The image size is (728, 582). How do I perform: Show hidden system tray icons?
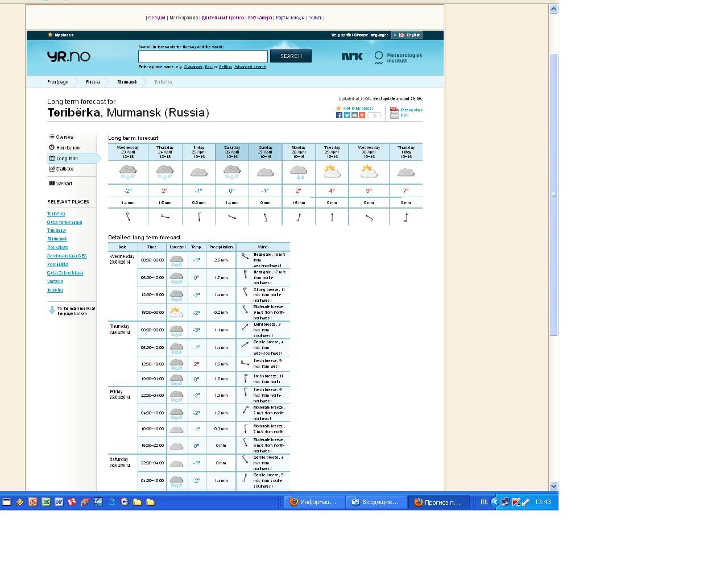(495, 502)
